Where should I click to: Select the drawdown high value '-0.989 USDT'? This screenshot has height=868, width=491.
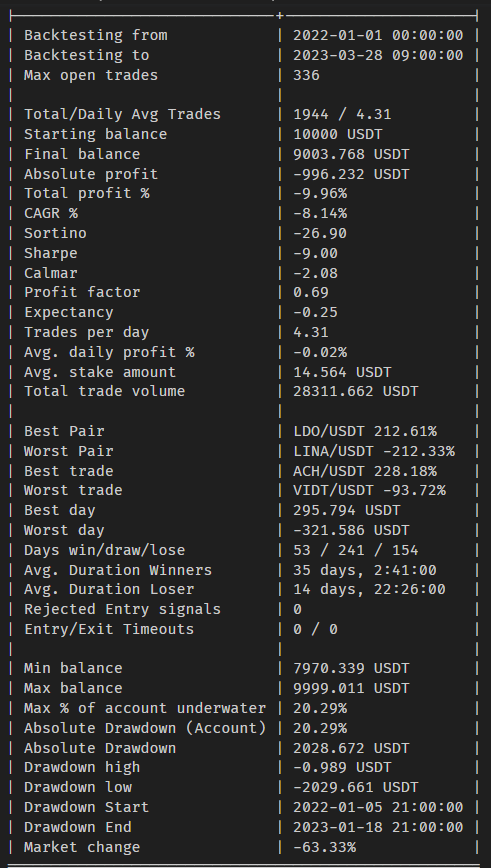click(x=342, y=768)
